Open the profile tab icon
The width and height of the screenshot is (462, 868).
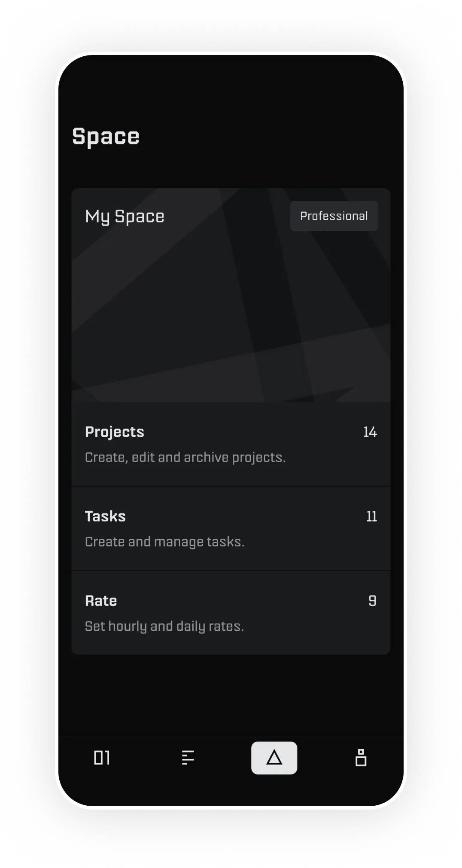click(361, 758)
